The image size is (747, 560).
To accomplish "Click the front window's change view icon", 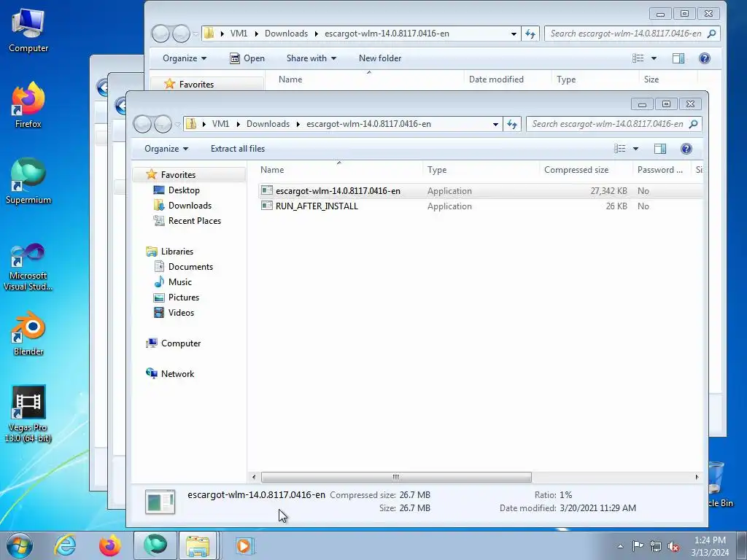I will (619, 149).
